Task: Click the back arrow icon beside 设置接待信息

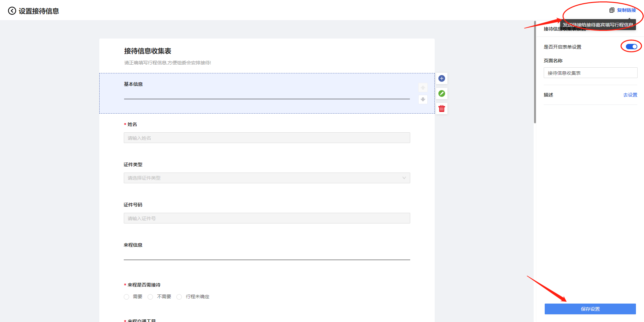Action: click(12, 11)
